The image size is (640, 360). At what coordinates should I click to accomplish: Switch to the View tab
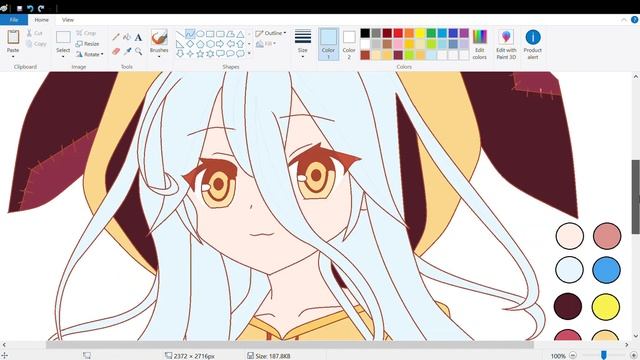click(x=68, y=20)
